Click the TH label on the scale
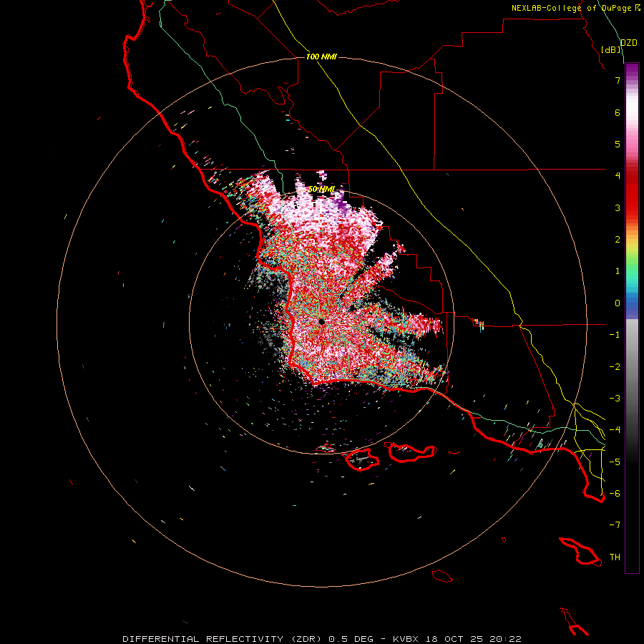 pos(615,557)
